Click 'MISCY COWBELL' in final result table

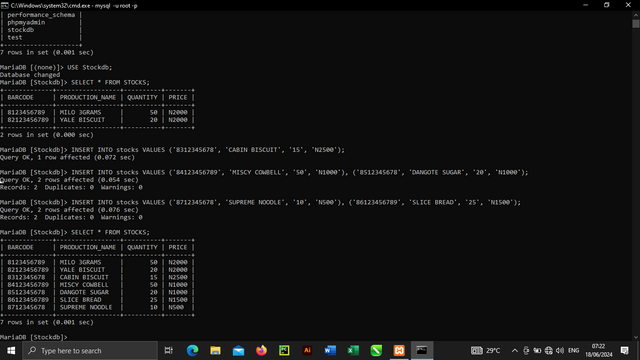pyautogui.click(x=84, y=284)
